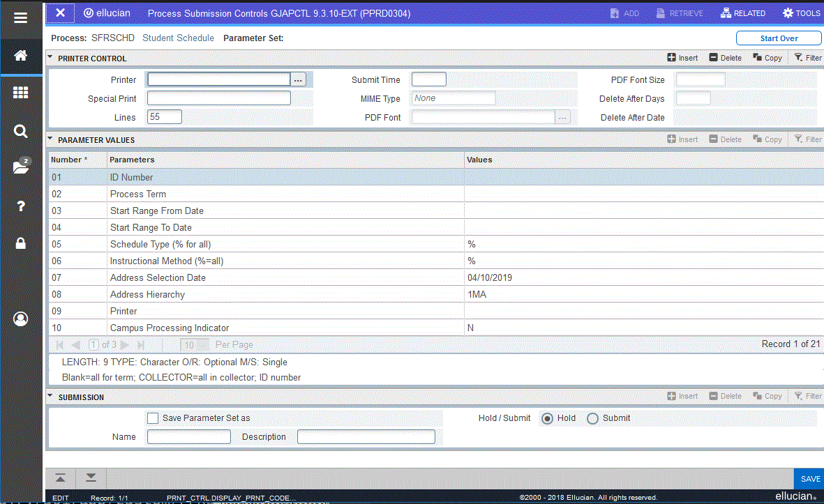This screenshot has height=504, width=824.
Task: Click the MIME Type field
Action: point(453,98)
